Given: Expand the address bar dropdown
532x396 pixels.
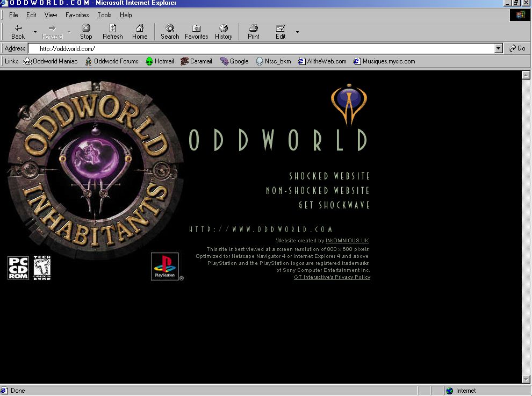Looking at the screenshot, I should 499,49.
